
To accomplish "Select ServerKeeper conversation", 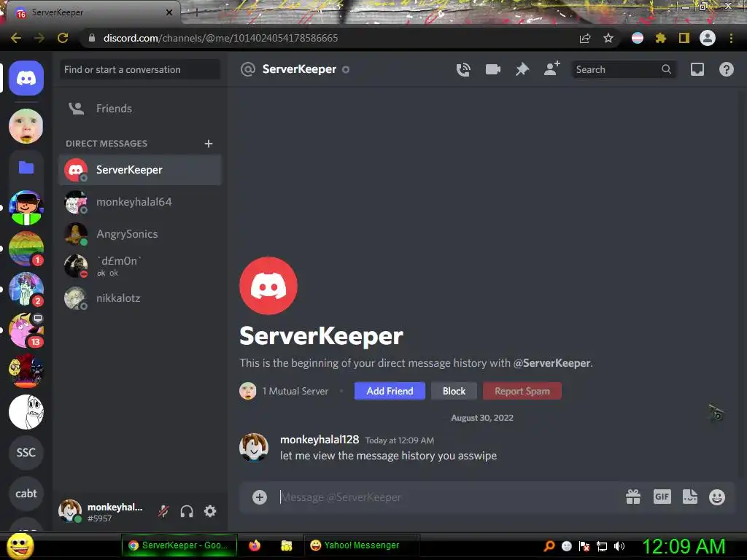I will pos(140,170).
